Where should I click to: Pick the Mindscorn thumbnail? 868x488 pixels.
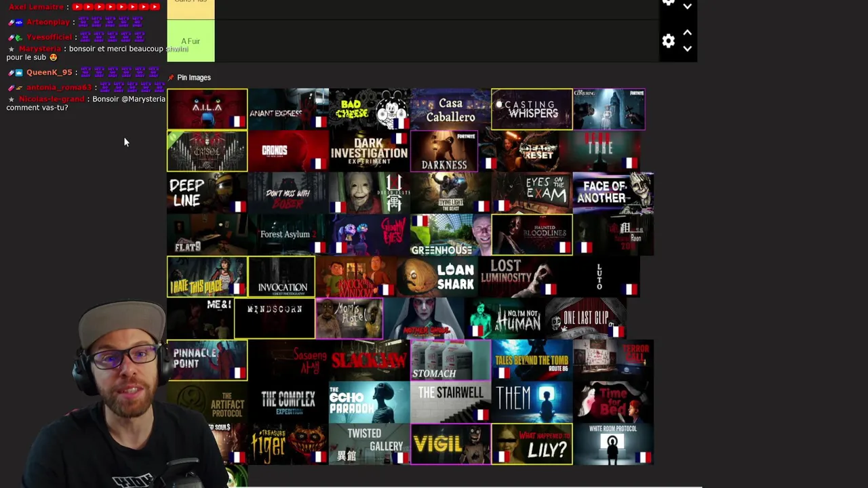click(275, 319)
